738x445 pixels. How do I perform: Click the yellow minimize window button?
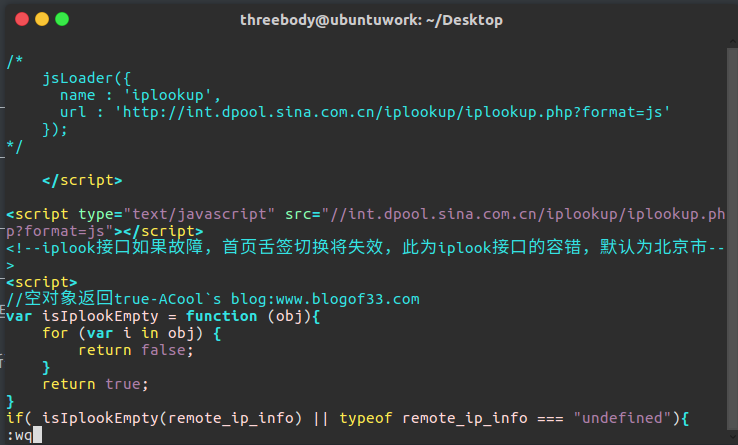(42, 19)
